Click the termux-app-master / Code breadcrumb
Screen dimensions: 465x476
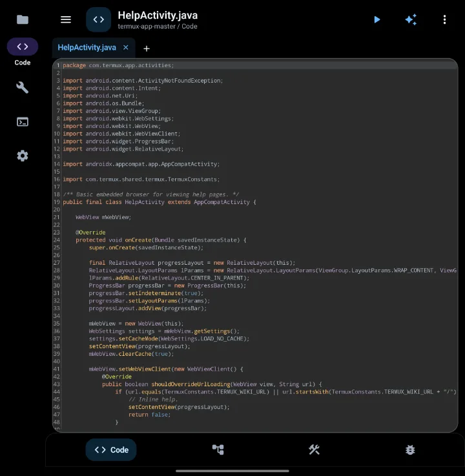[158, 26]
